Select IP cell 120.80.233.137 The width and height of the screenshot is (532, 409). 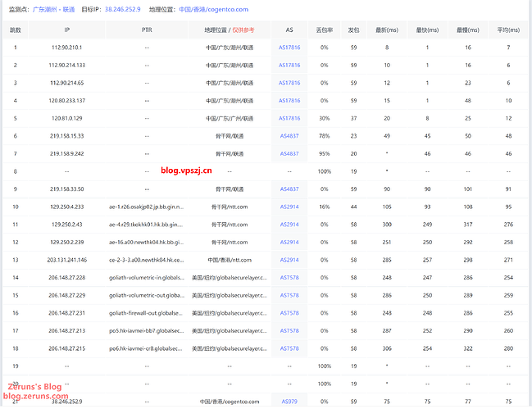(x=67, y=100)
